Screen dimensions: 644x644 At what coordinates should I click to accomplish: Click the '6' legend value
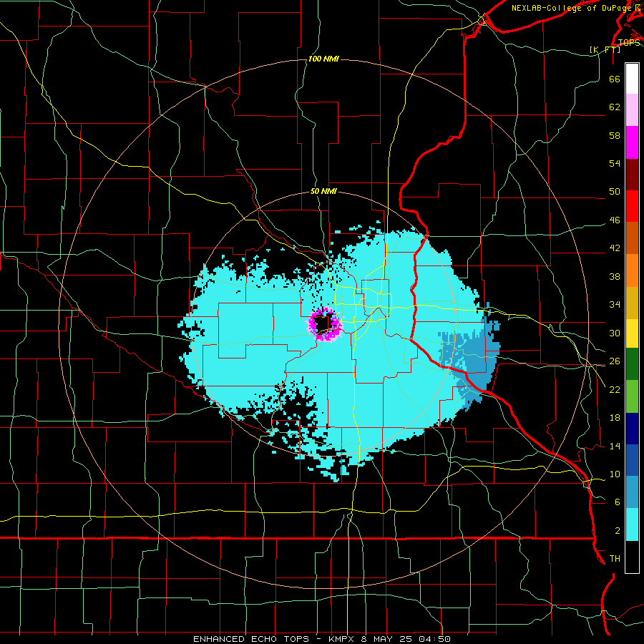pos(618,502)
